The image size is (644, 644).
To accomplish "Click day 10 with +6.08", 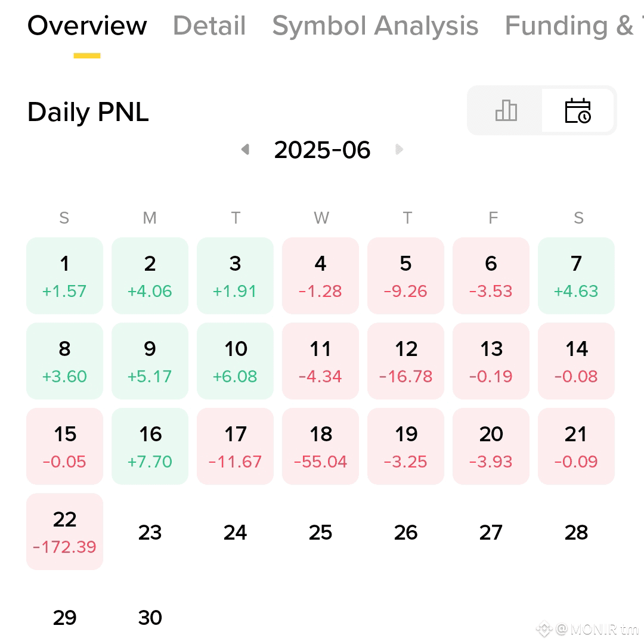I will pos(236,361).
